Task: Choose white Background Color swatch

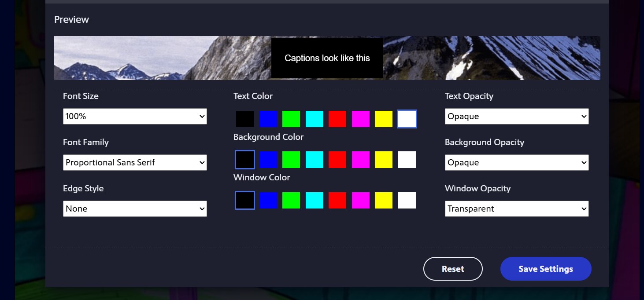Action: click(407, 160)
